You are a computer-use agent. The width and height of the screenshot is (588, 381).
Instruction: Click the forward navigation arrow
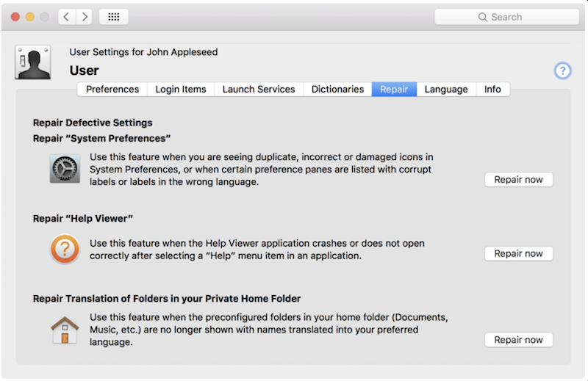85,17
